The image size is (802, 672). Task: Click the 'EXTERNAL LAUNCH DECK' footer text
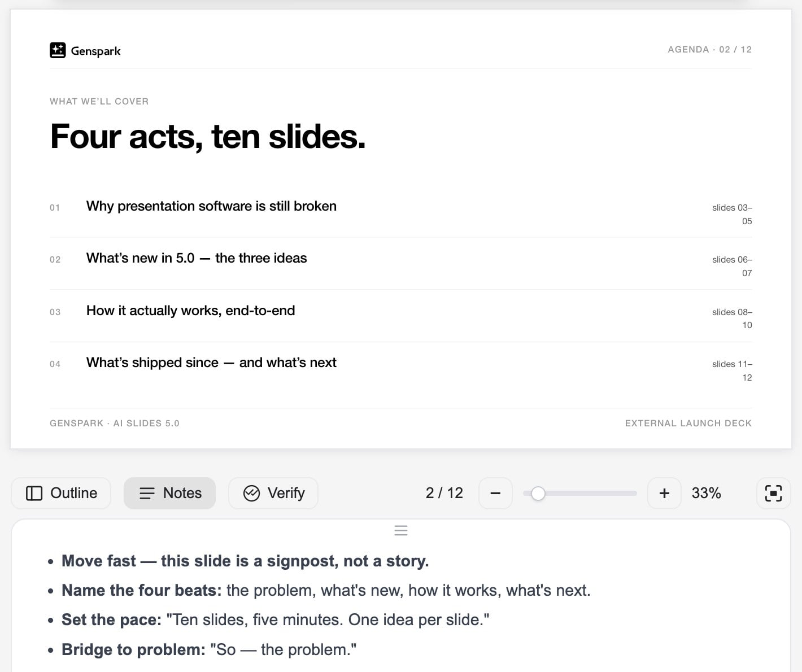point(688,424)
